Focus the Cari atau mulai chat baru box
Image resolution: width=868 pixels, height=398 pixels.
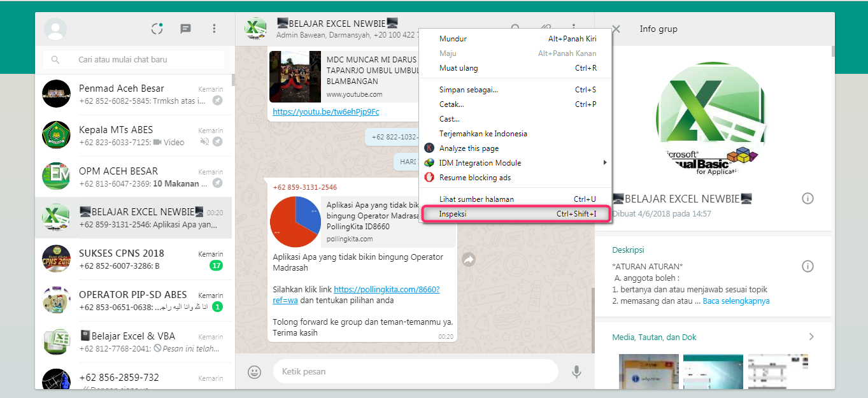pyautogui.click(x=134, y=59)
